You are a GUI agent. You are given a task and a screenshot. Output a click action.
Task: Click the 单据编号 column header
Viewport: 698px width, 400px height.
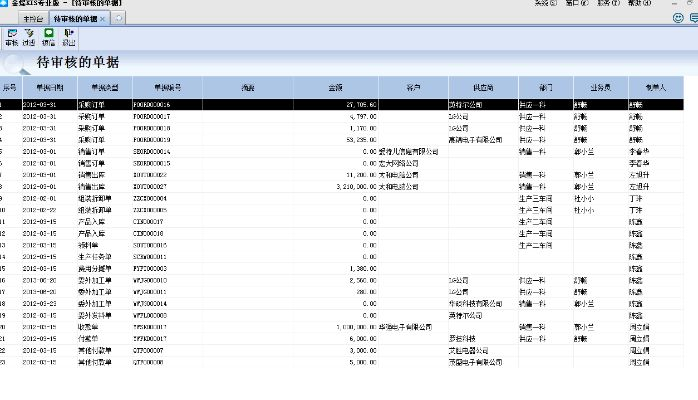[x=168, y=88]
